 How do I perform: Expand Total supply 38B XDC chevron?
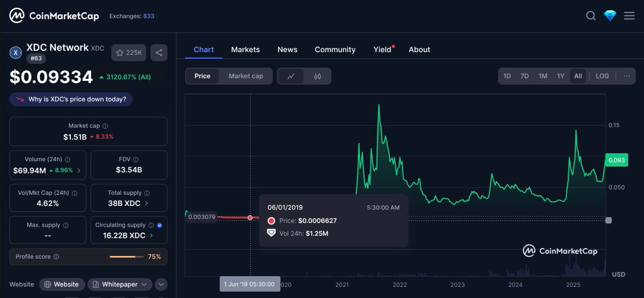pyautogui.click(x=147, y=204)
